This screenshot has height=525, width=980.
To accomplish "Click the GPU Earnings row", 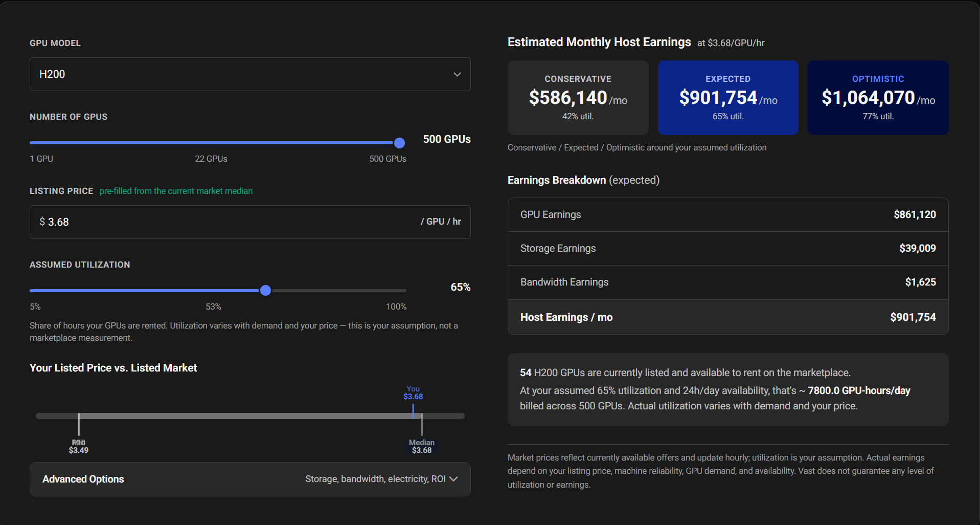I will click(728, 215).
